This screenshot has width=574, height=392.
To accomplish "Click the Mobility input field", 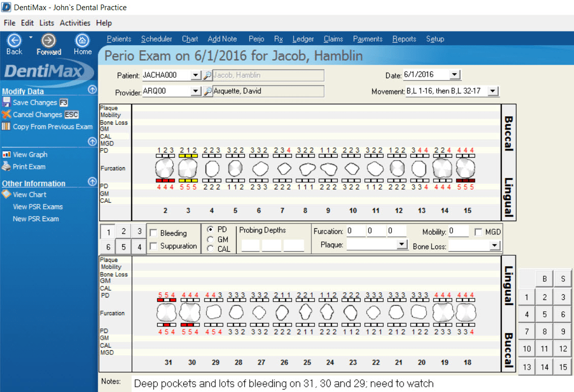I will (x=458, y=231).
